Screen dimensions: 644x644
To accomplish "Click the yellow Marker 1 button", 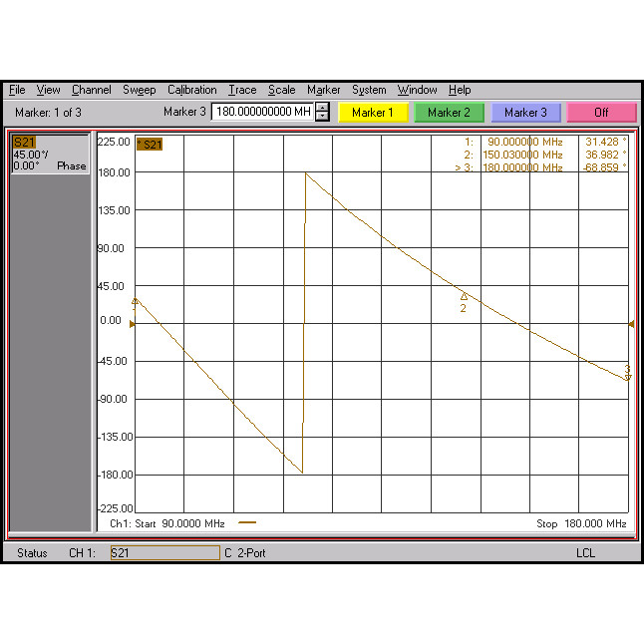I will click(x=373, y=112).
